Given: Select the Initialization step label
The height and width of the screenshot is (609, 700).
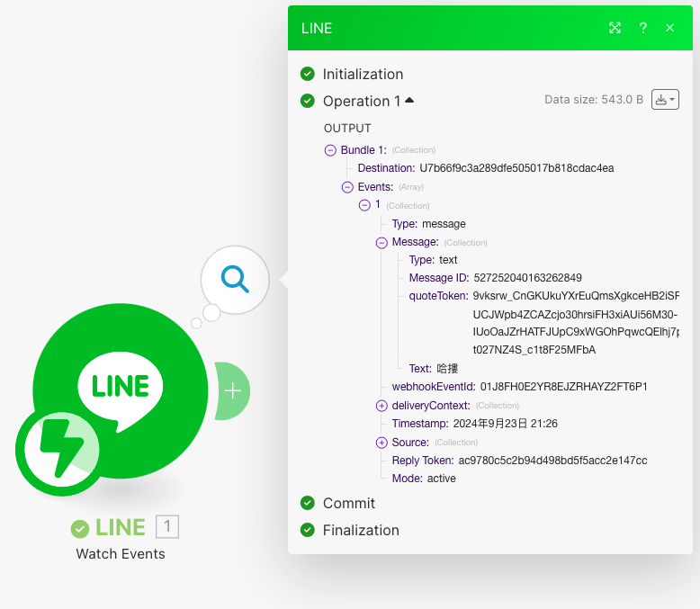Looking at the screenshot, I should 363,74.
